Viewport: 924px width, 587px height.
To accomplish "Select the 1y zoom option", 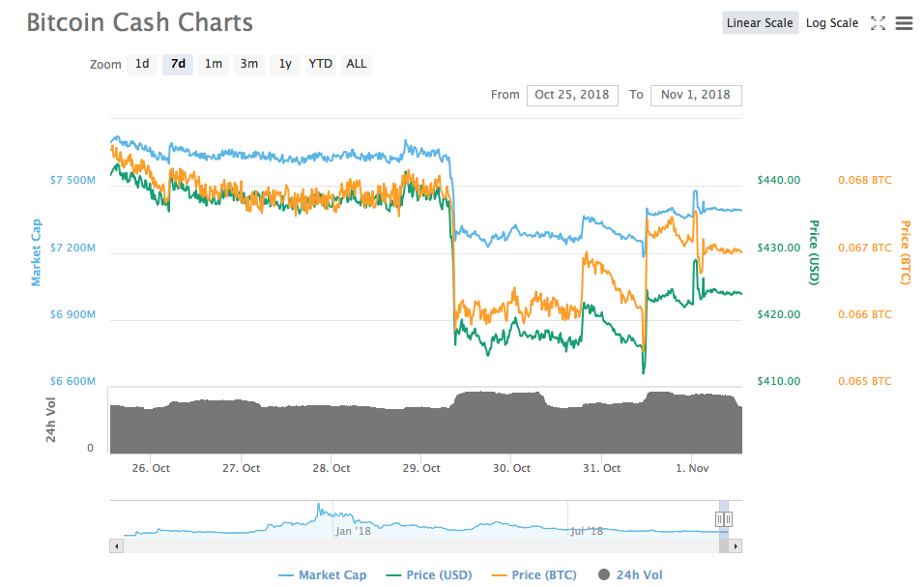I will tap(285, 65).
